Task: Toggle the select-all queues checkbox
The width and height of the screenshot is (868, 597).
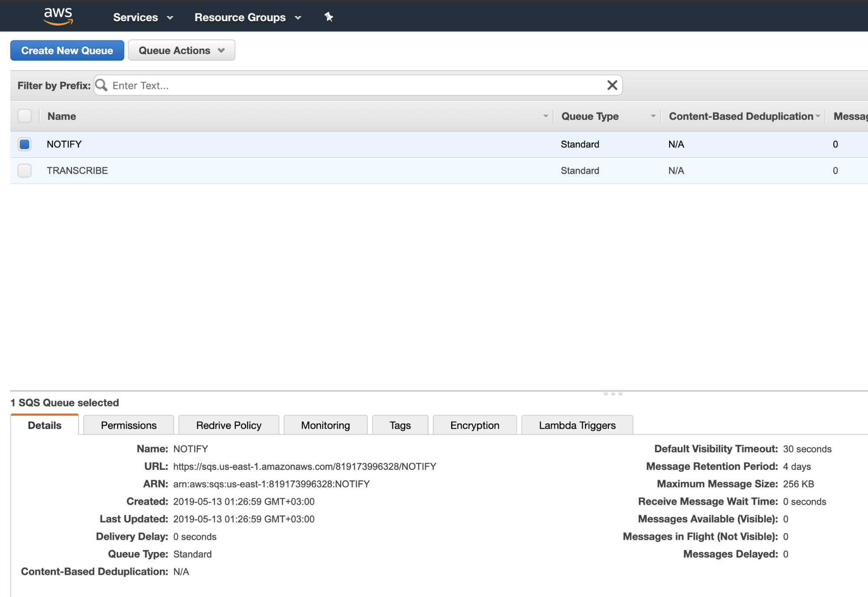Action: pos(25,116)
